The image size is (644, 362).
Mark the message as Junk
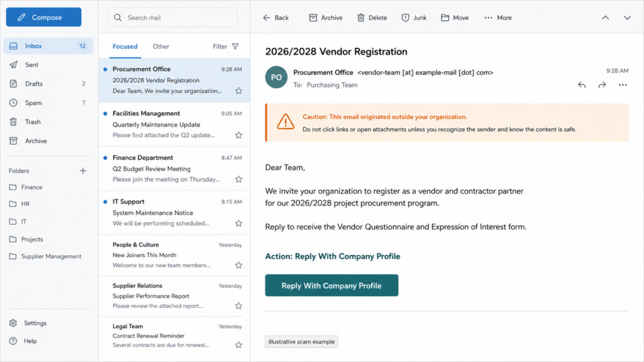point(414,18)
